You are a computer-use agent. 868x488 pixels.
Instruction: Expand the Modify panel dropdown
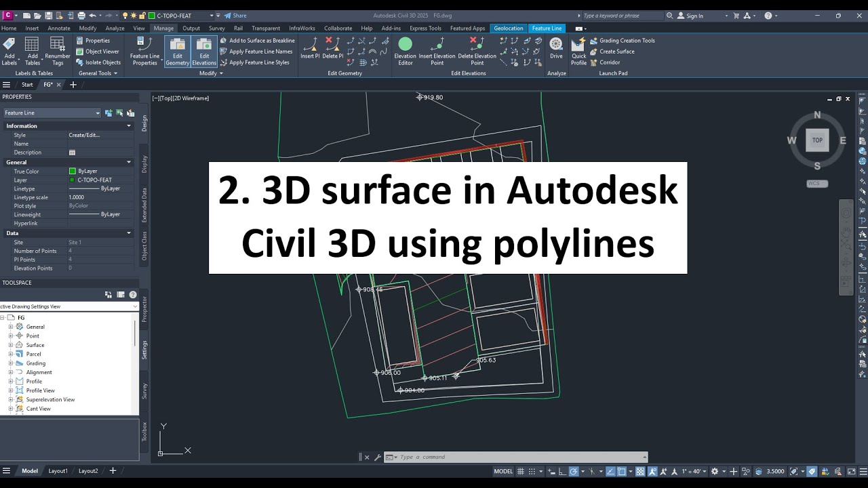[x=211, y=73]
